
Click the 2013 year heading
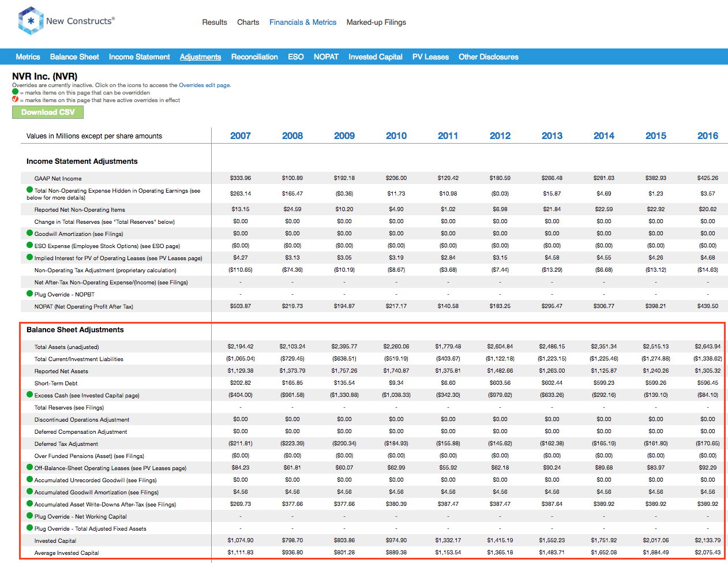pos(552,136)
